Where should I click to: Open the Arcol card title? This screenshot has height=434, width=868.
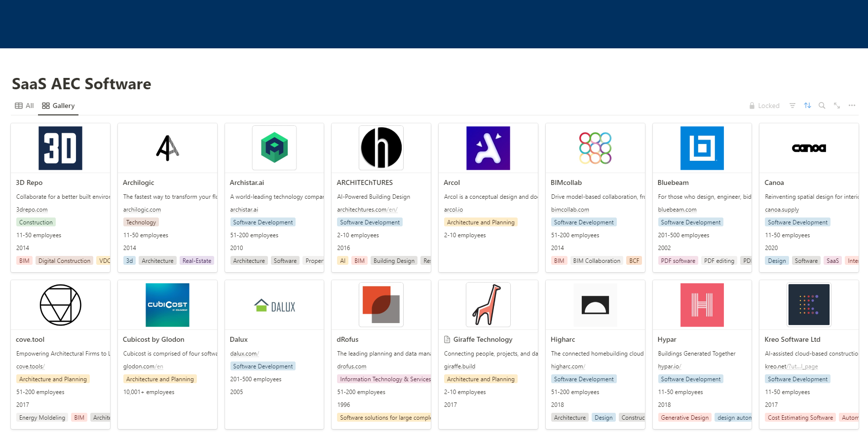coord(452,182)
